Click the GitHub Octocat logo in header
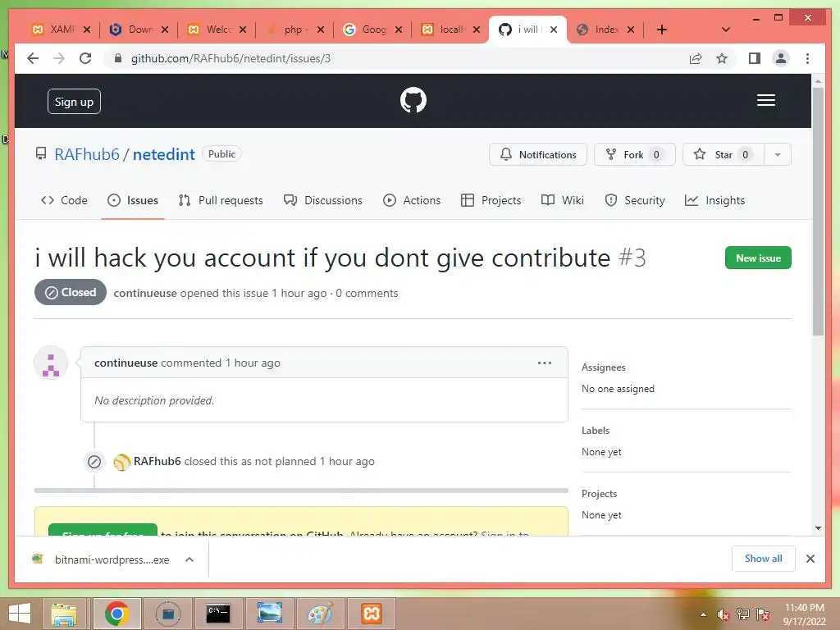The width and height of the screenshot is (840, 630). coord(413,100)
